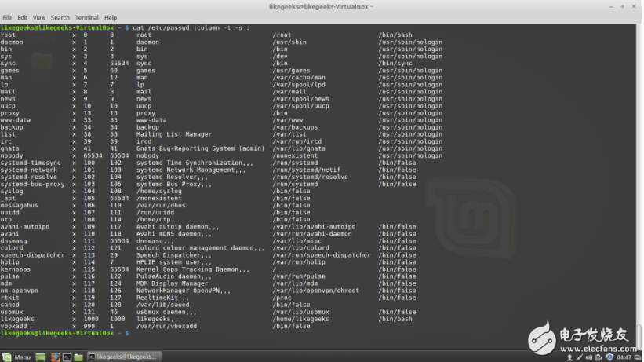Open the Edit menu
Image resolution: width=644 pixels, height=362 pixels.
[22, 18]
